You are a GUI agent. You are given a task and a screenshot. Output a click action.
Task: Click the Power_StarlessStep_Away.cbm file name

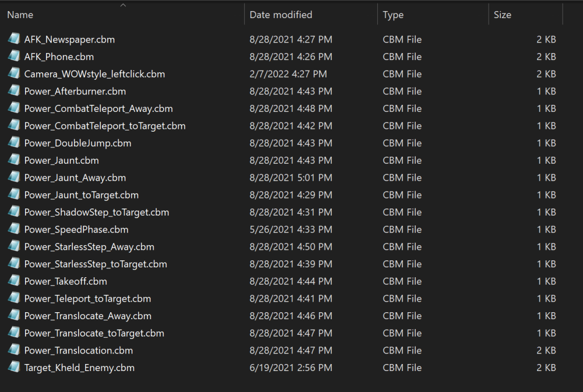(89, 247)
